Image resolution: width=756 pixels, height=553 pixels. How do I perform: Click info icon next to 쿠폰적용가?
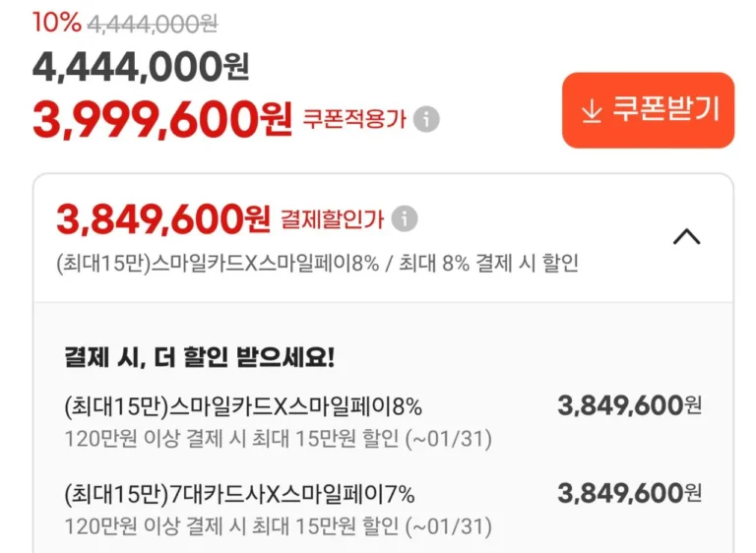[x=426, y=120]
